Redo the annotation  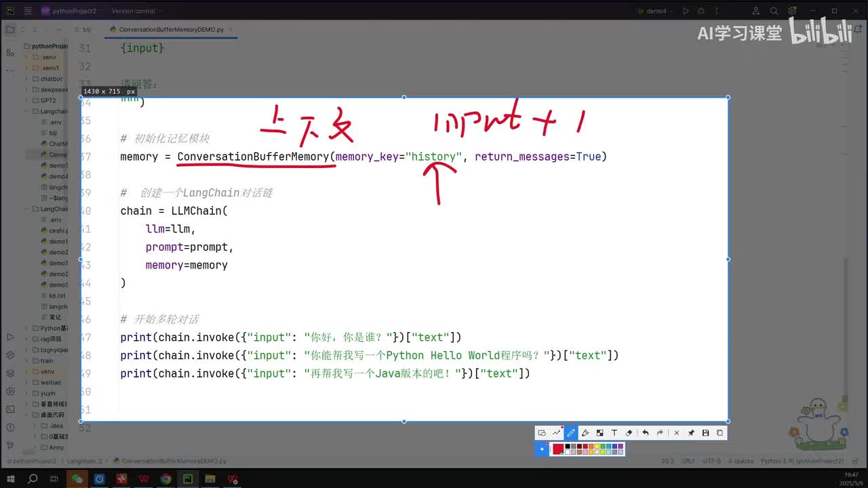660,432
